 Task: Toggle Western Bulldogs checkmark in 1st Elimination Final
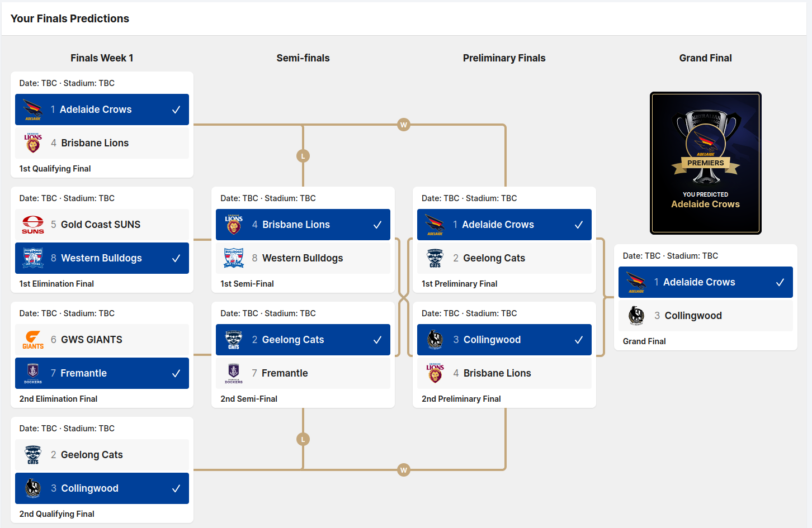point(176,258)
